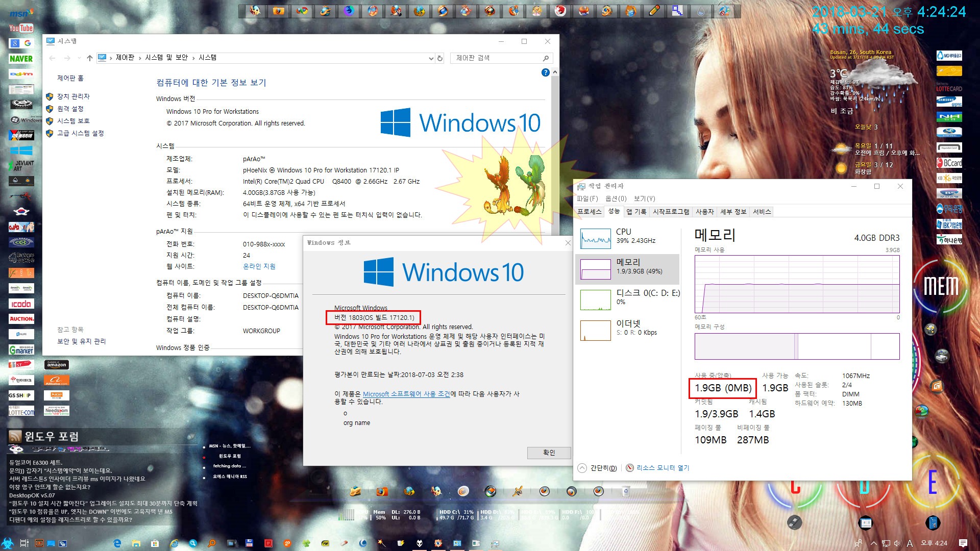
Task: Open the MSN shortcut icon
Action: pyautogui.click(x=21, y=13)
